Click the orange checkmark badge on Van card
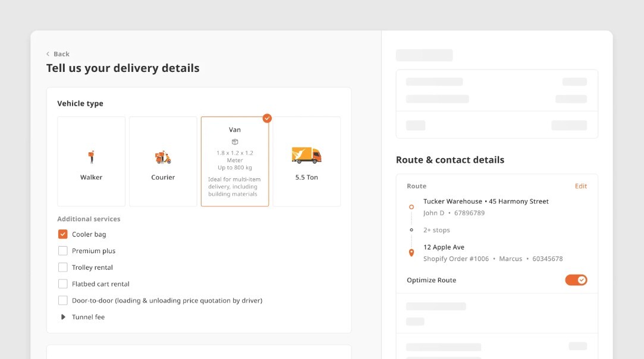 point(267,118)
